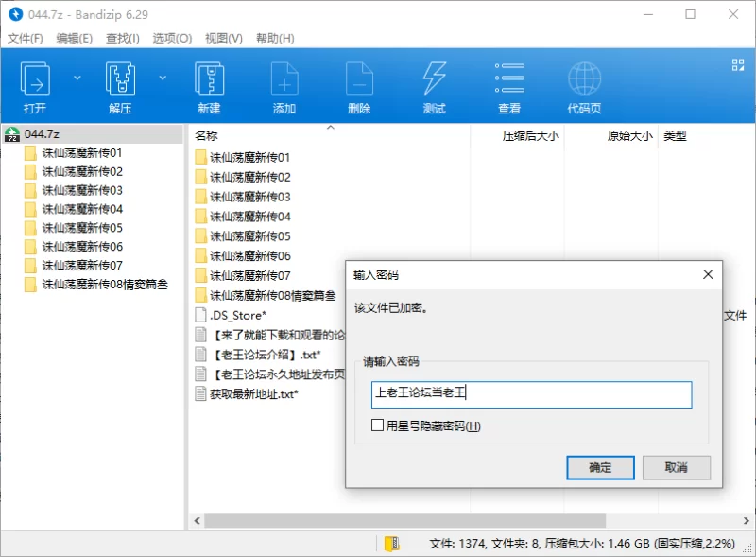Select the 【老王论坛永久地址发布页 file row

point(269,374)
